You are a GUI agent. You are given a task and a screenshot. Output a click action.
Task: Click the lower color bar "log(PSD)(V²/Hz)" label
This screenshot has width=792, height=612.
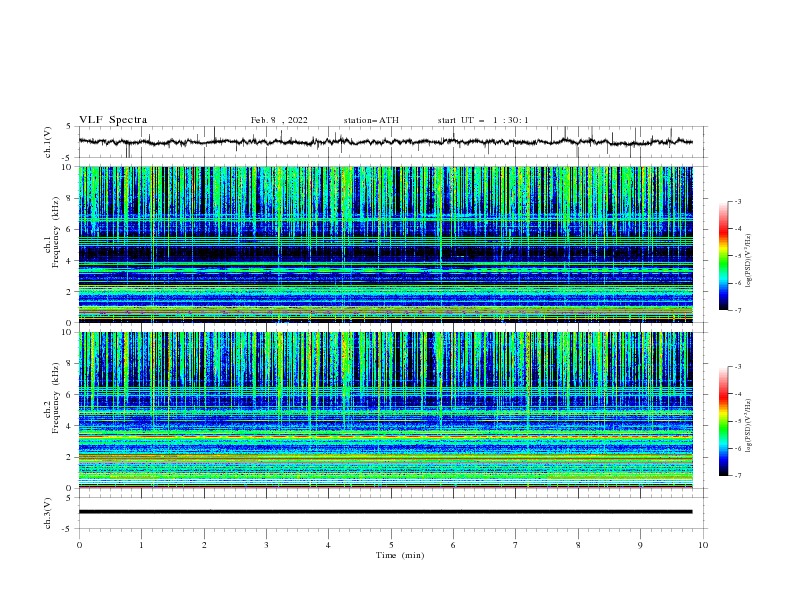pyautogui.click(x=748, y=426)
